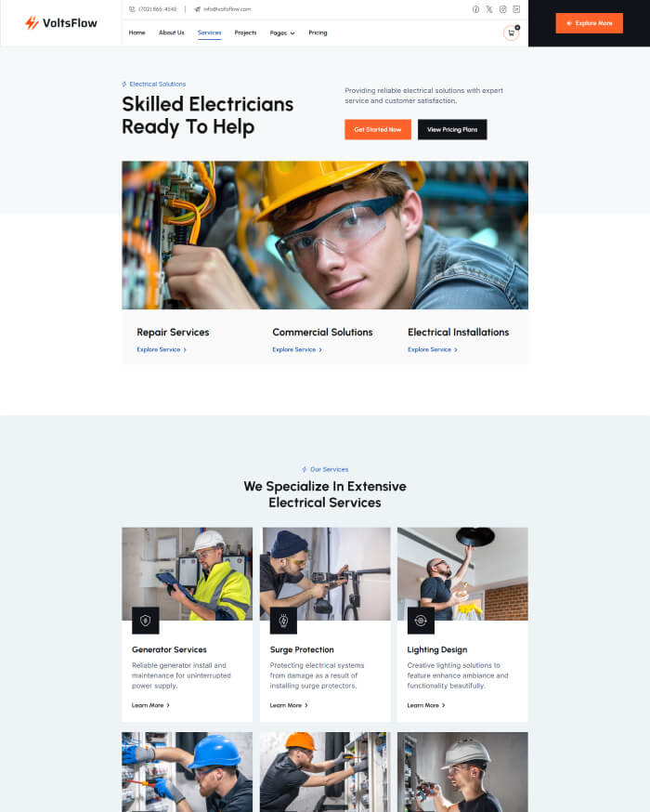Click the Get Started Now button

tap(378, 129)
